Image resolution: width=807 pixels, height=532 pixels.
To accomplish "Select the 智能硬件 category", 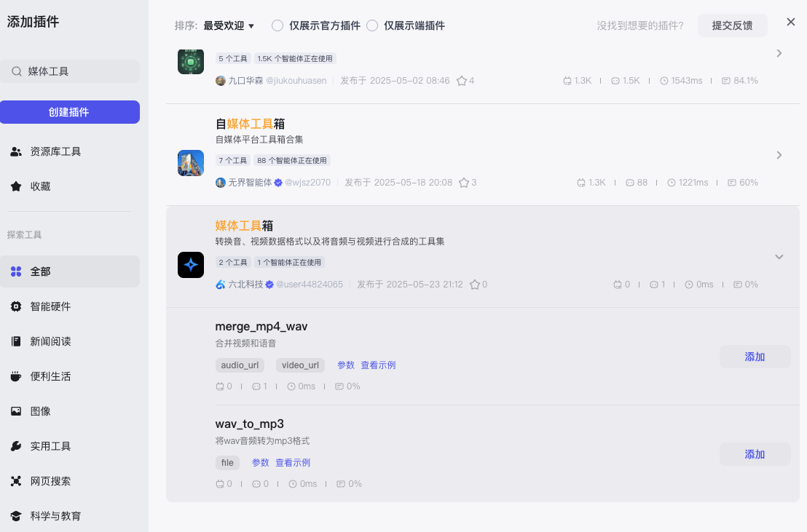I will pyautogui.click(x=49, y=306).
